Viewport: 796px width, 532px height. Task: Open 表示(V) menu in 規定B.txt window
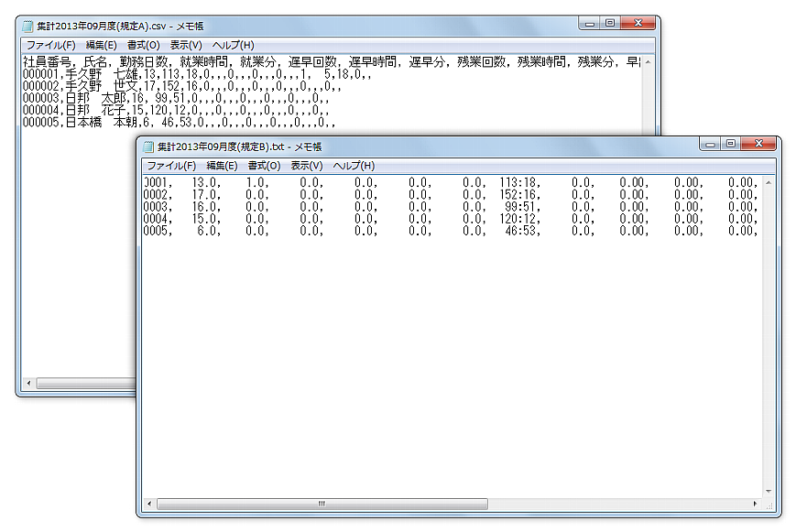(307, 166)
